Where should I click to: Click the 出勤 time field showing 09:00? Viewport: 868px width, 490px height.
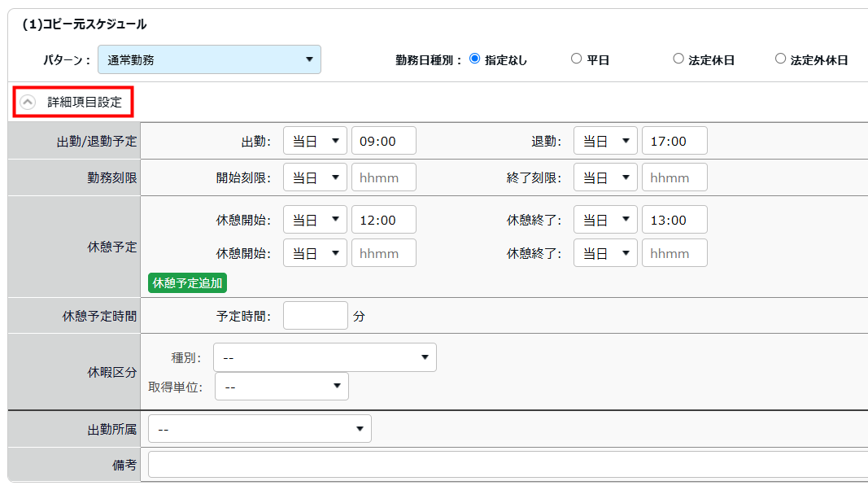(x=383, y=141)
